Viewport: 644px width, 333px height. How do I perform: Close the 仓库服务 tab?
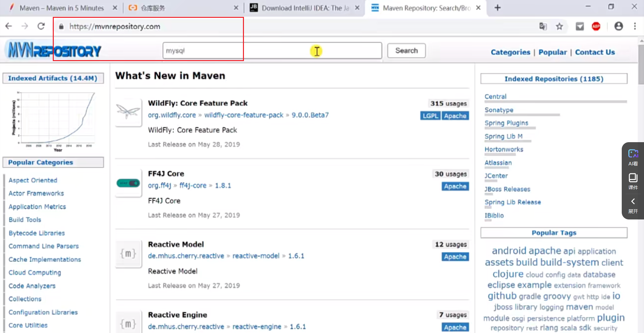click(236, 8)
